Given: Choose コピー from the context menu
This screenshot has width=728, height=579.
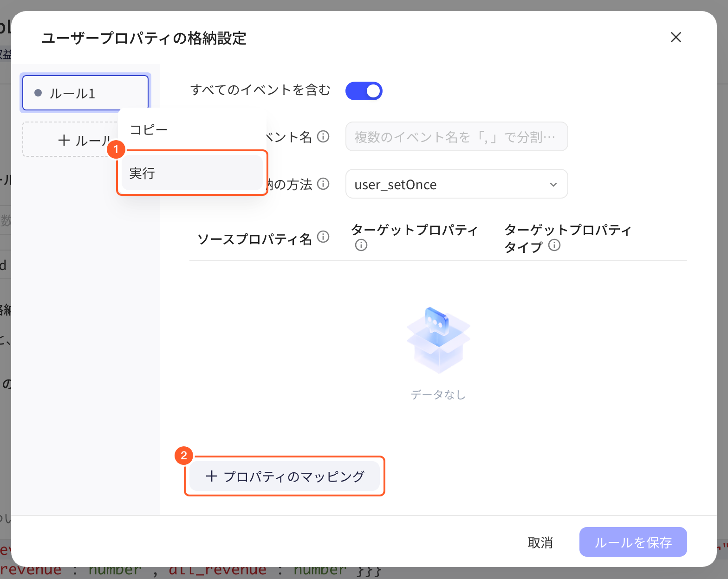Looking at the screenshot, I should click(x=192, y=130).
